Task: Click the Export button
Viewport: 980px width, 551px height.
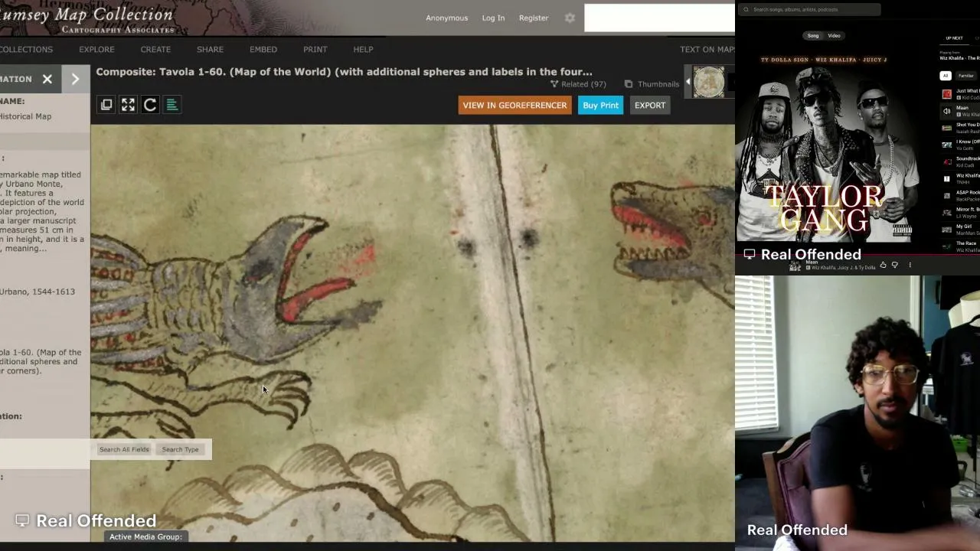Action: pos(650,106)
